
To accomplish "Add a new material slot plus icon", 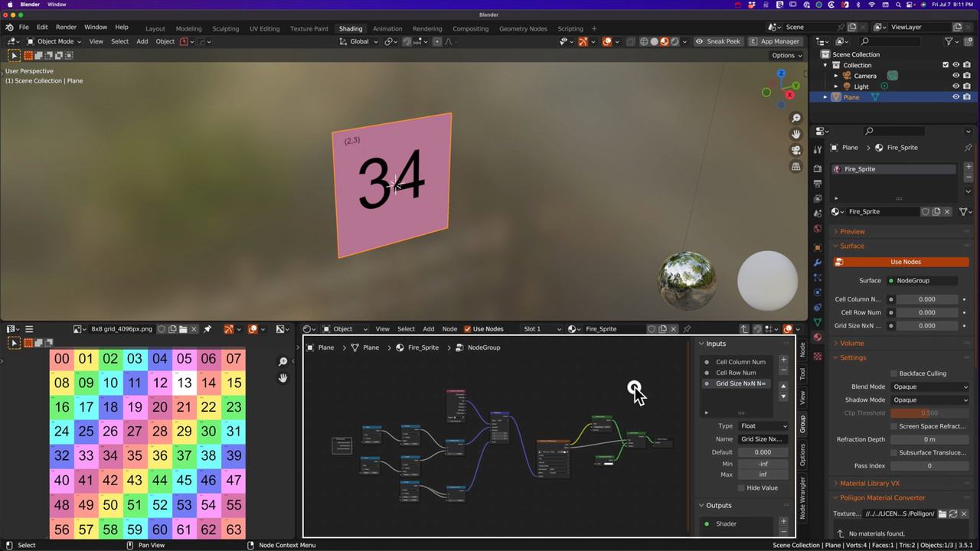I will (x=969, y=166).
